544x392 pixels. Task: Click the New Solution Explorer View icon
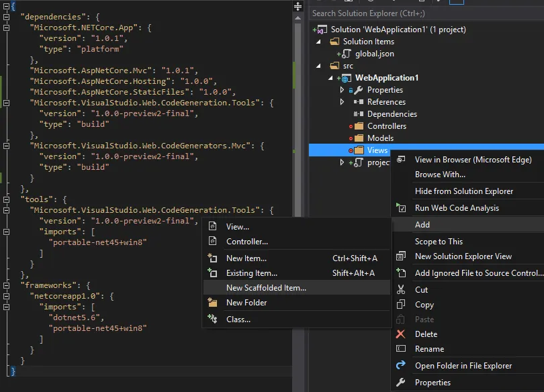pyautogui.click(x=401, y=256)
